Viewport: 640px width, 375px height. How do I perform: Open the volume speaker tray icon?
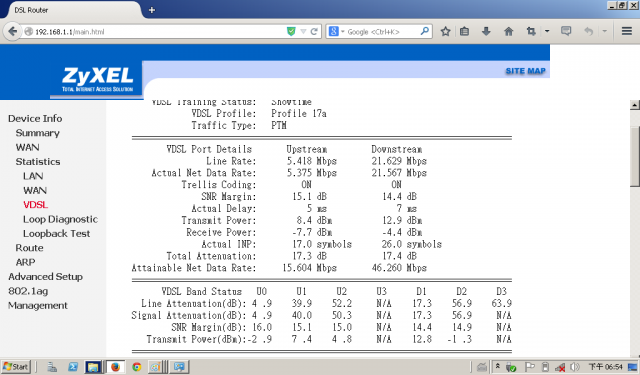[575, 367]
